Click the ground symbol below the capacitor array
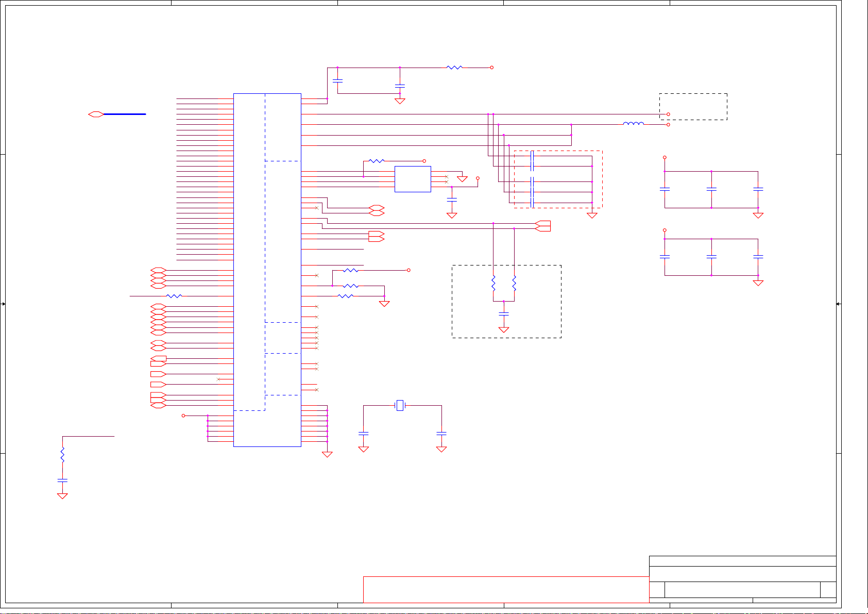868x614 pixels. (x=592, y=215)
